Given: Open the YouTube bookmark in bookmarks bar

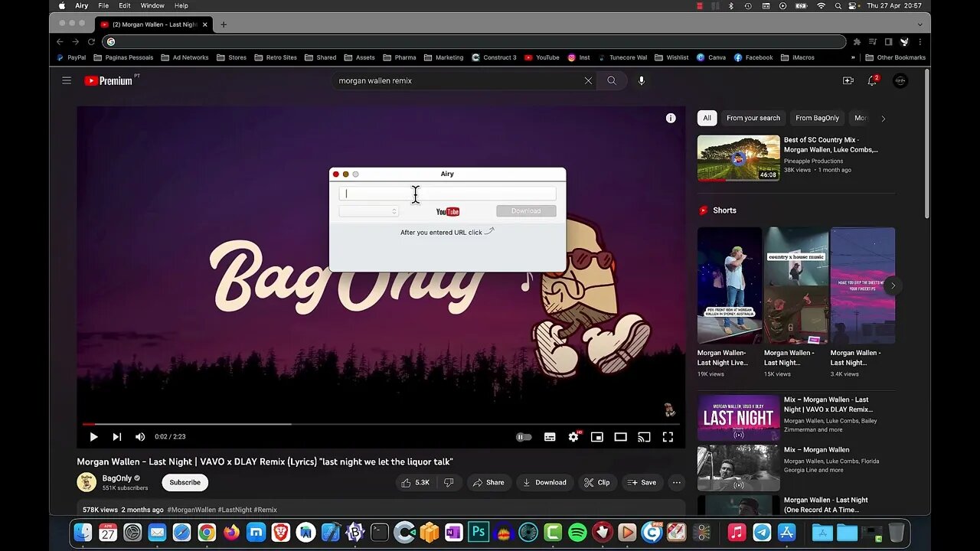Looking at the screenshot, I should tap(542, 57).
